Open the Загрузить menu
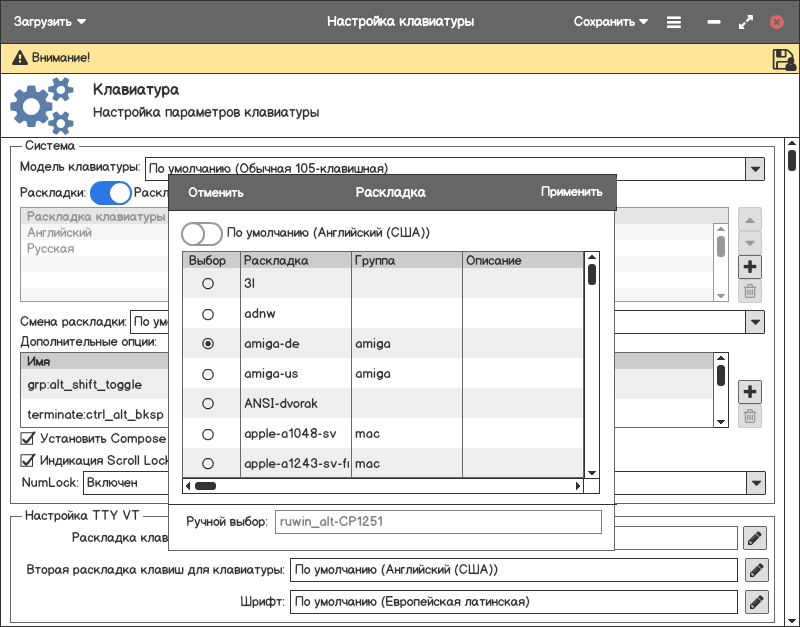Screen dimensions: 800x627 (x=50, y=21)
